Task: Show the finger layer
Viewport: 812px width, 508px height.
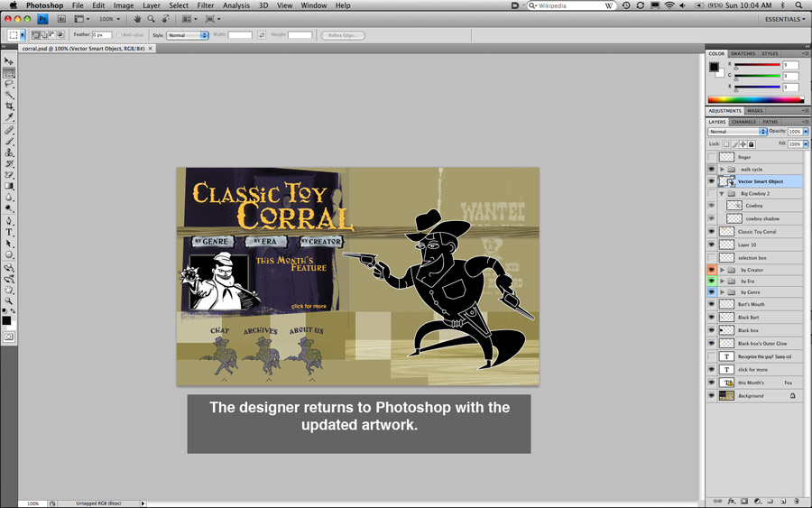Action: [712, 157]
